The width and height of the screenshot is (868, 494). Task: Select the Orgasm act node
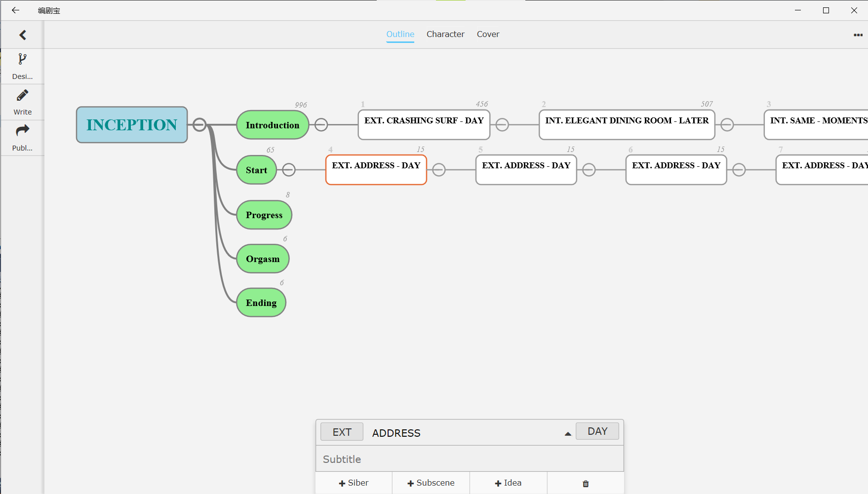pyautogui.click(x=263, y=259)
